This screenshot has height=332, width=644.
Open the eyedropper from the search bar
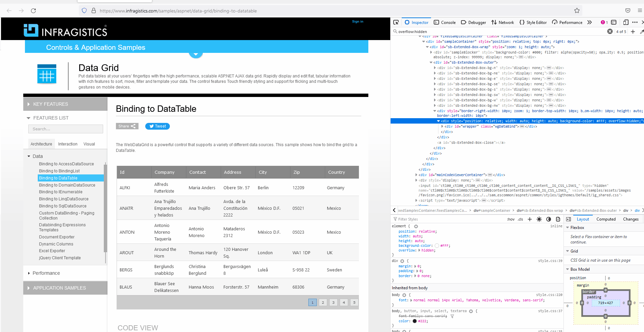tap(642, 31)
